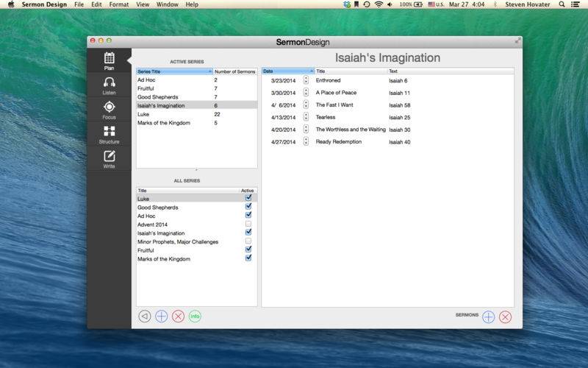Viewport: 588px width, 368px height.
Task: Uncheck Active for Fruitful
Action: click(x=248, y=250)
